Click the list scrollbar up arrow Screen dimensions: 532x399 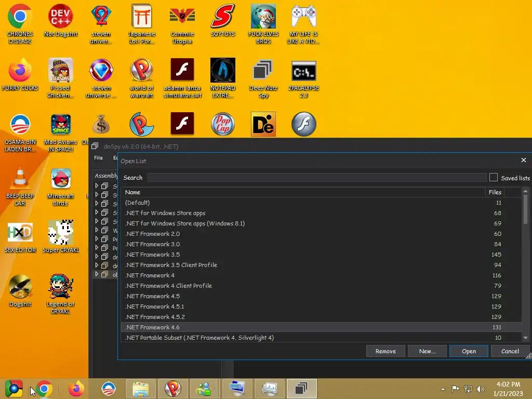click(x=525, y=191)
